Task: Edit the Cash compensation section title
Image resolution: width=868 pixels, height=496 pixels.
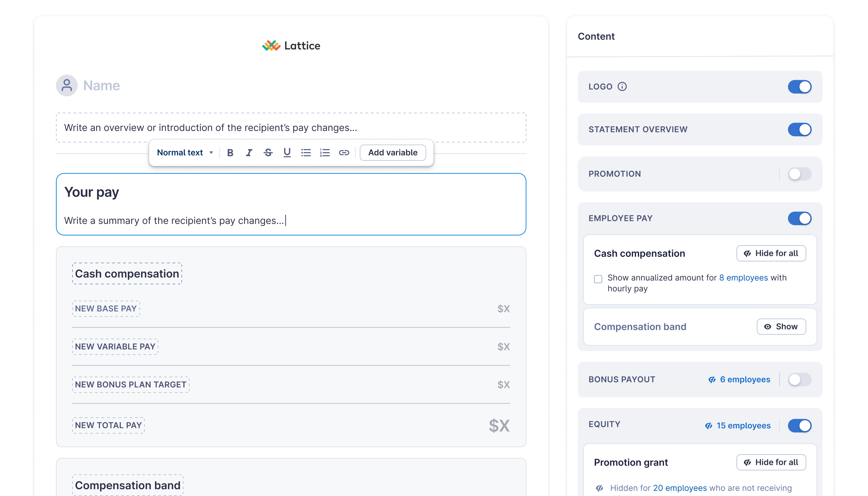Action: [x=127, y=273]
